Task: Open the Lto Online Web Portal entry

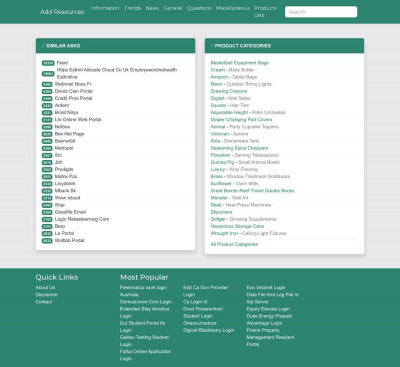Action: pyautogui.click(x=78, y=120)
